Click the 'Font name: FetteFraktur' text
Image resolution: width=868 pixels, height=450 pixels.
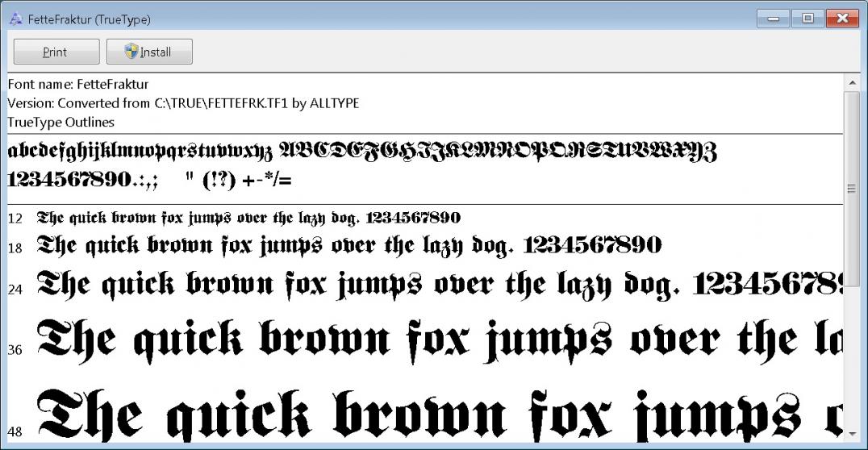click(78, 84)
